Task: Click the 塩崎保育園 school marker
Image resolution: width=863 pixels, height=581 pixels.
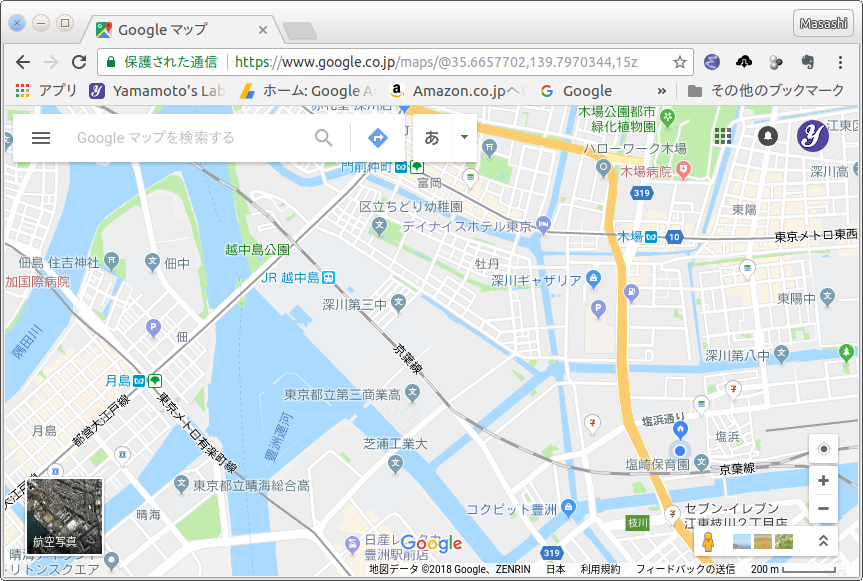Action: (x=701, y=463)
